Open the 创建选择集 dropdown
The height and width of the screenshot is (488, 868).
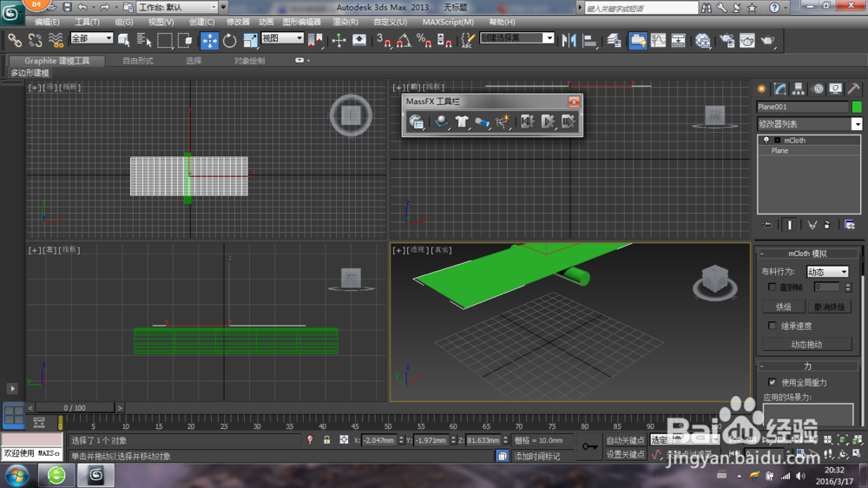click(x=516, y=37)
